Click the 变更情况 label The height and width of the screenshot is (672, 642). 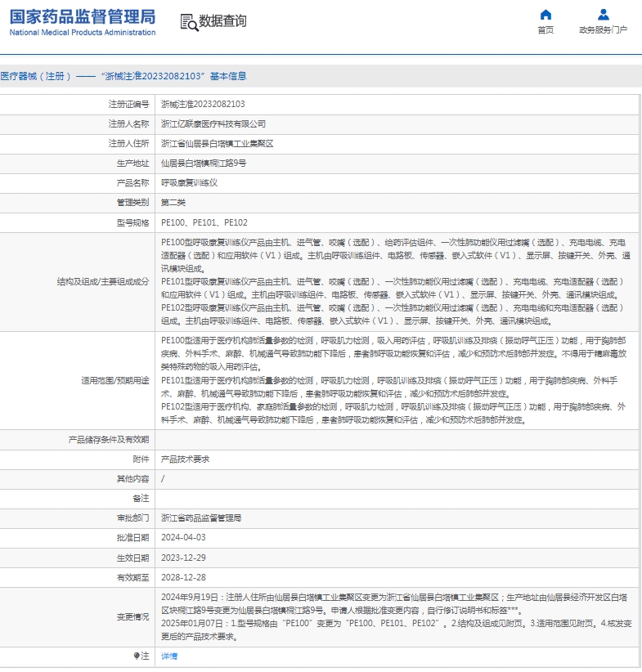pyautogui.click(x=133, y=617)
